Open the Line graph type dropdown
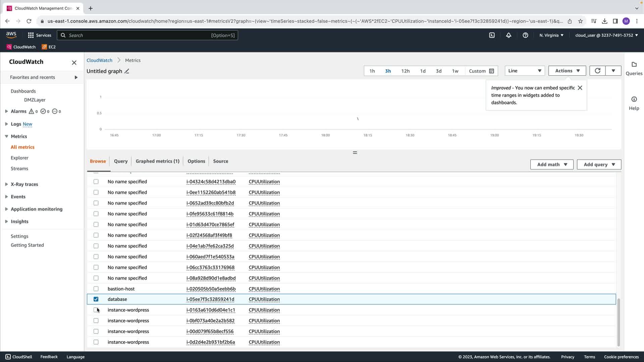The width and height of the screenshot is (644, 362). (525, 71)
